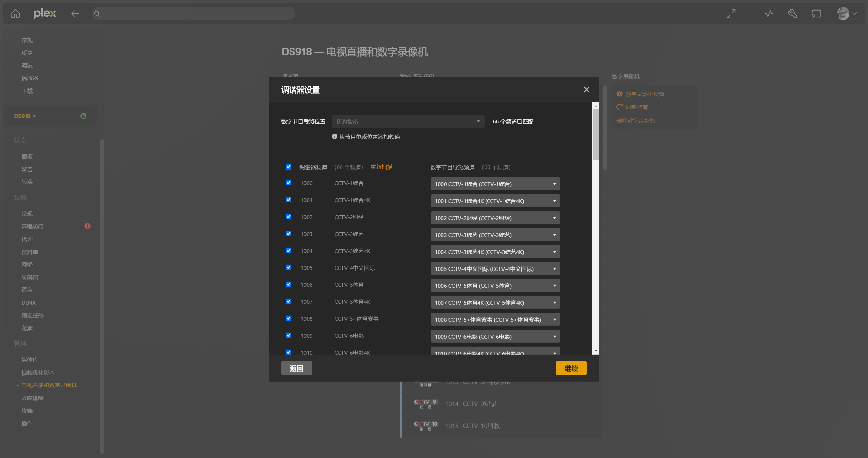
Task: Expand the 1002 CCTV-2财经 guide channel dropdown
Action: point(495,218)
